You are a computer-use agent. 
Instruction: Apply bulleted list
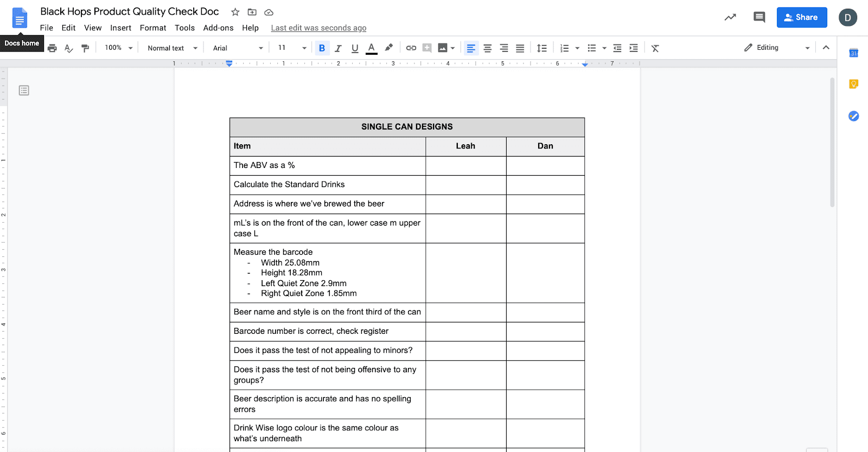pos(592,48)
